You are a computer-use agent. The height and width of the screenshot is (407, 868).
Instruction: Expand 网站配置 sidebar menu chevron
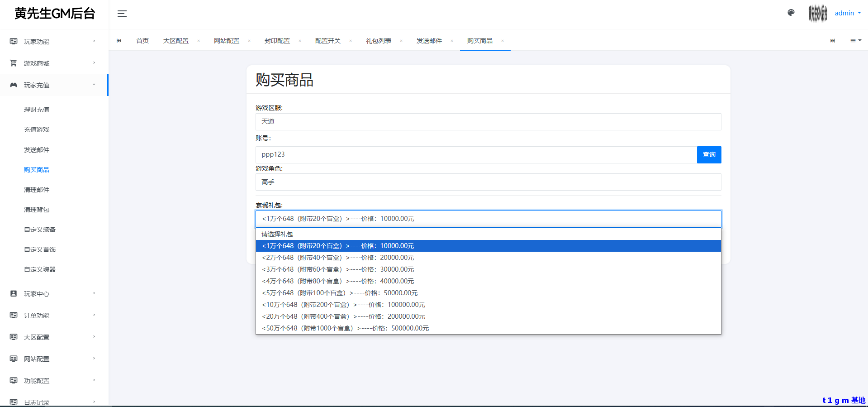coord(94,359)
